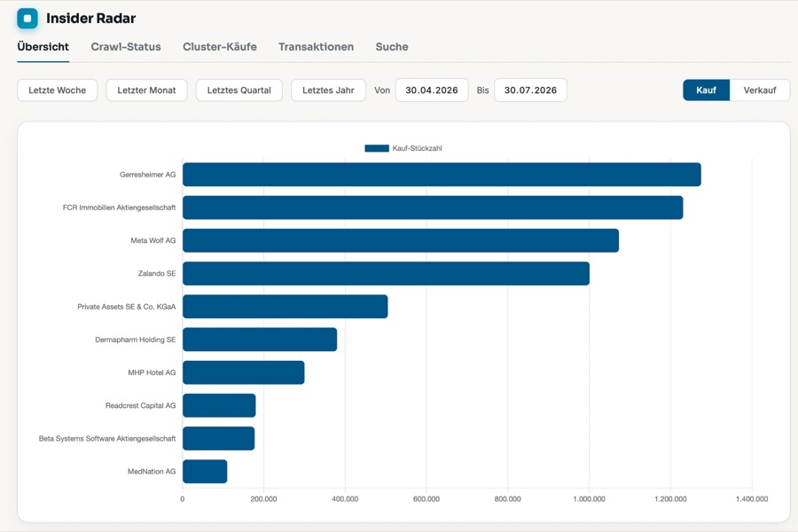Click the Gerresheimer AG bar
The height and width of the screenshot is (532, 798).
pyautogui.click(x=442, y=175)
